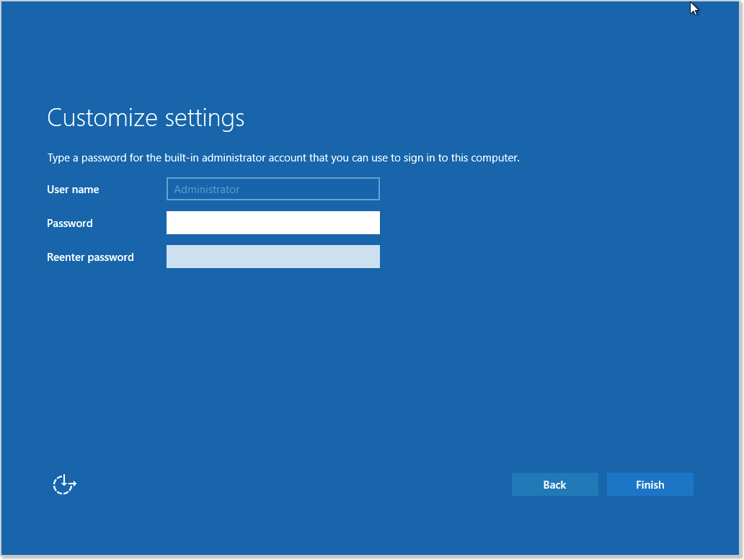
Task: Click the User name label
Action: [73, 189]
